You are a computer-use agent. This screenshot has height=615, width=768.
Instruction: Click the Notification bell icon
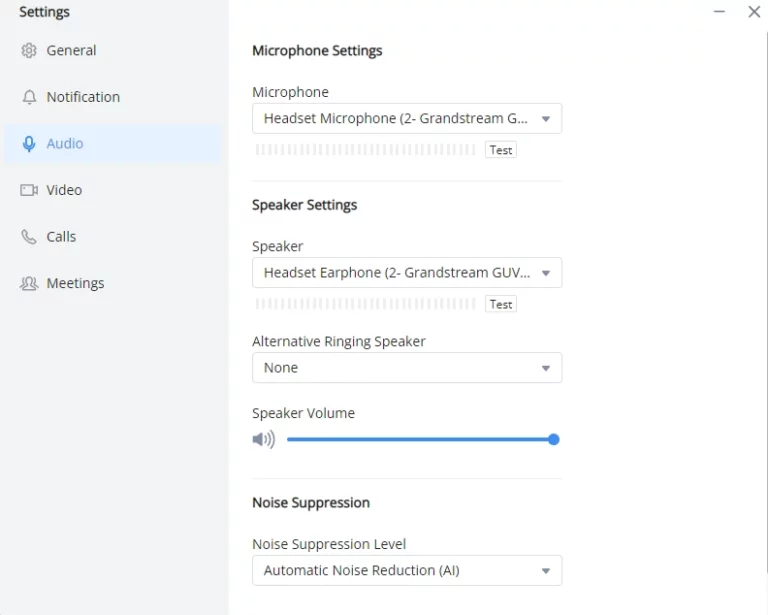pos(29,97)
